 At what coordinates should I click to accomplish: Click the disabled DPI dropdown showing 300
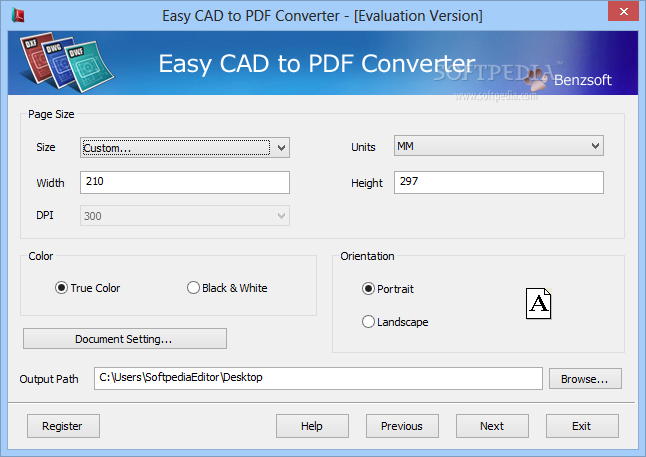pyautogui.click(x=185, y=216)
